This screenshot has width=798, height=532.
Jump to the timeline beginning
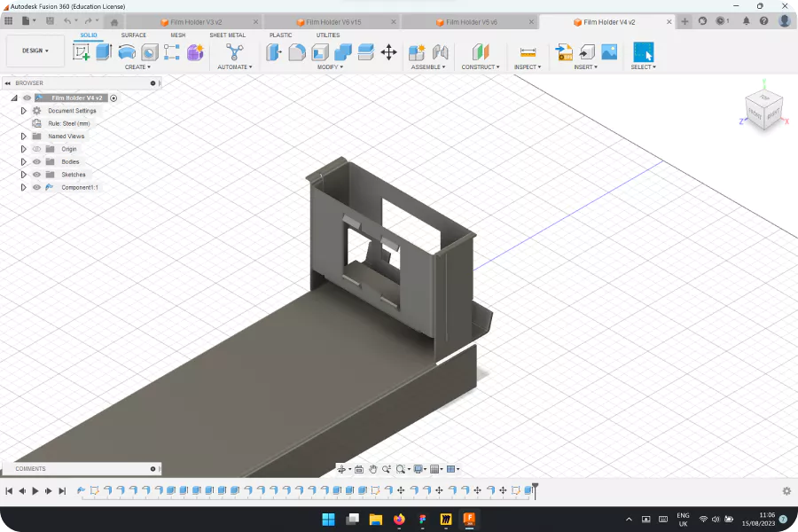9,491
